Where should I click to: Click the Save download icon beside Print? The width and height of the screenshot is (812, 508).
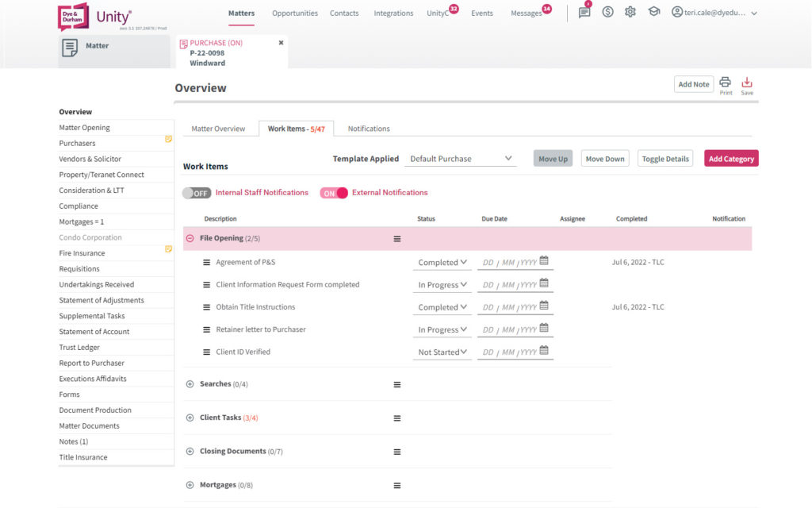tap(746, 83)
